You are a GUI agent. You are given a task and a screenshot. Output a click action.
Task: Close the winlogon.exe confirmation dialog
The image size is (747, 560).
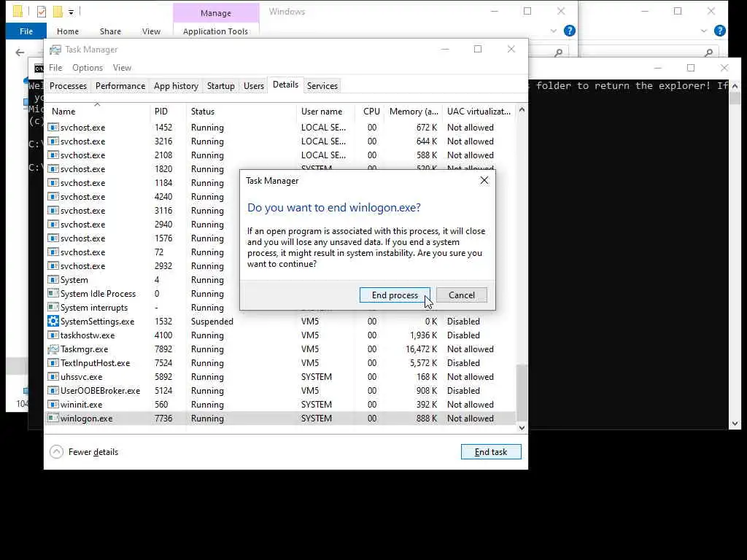click(x=484, y=181)
